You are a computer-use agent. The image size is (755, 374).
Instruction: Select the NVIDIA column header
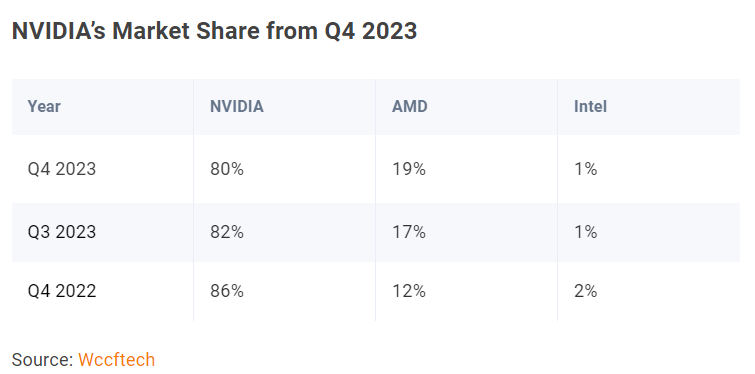[x=236, y=106]
